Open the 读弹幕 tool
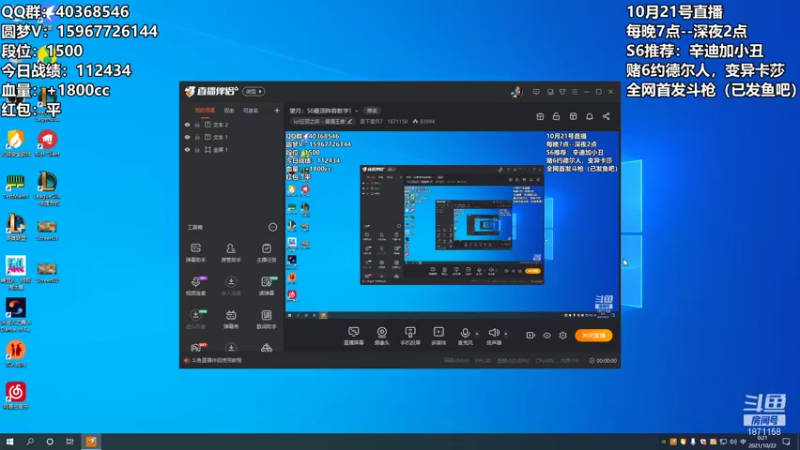Screen dimensions: 800x450 tap(267, 286)
